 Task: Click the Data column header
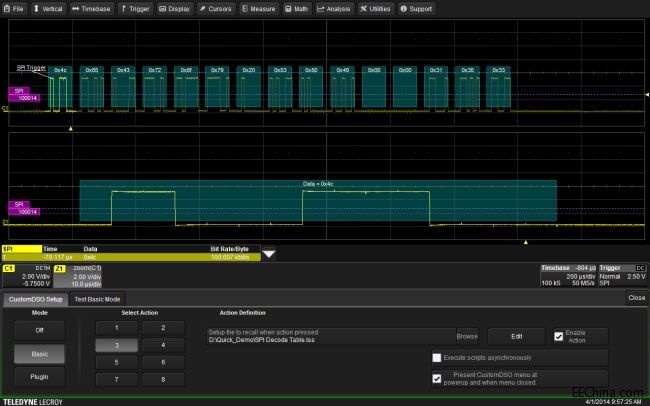point(90,249)
